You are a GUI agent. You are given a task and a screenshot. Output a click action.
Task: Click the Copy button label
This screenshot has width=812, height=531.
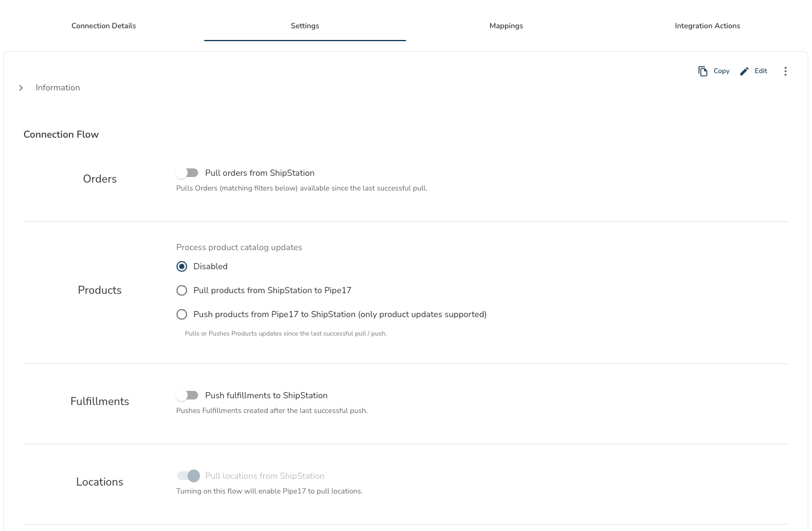[x=722, y=71]
